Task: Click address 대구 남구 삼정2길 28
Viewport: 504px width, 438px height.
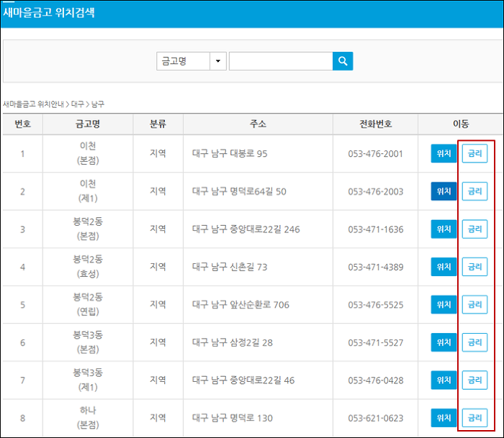Action: pos(233,342)
